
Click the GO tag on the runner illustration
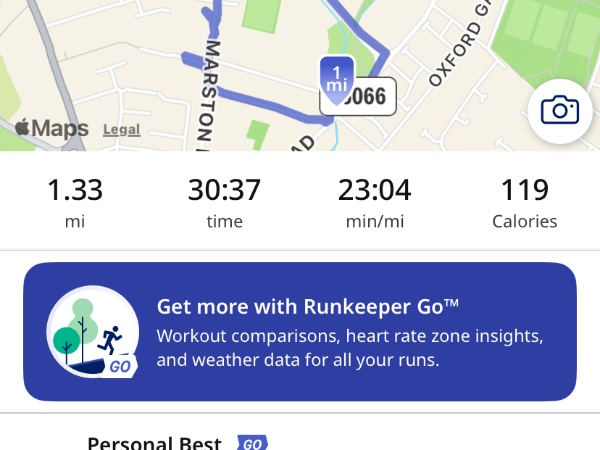[120, 366]
